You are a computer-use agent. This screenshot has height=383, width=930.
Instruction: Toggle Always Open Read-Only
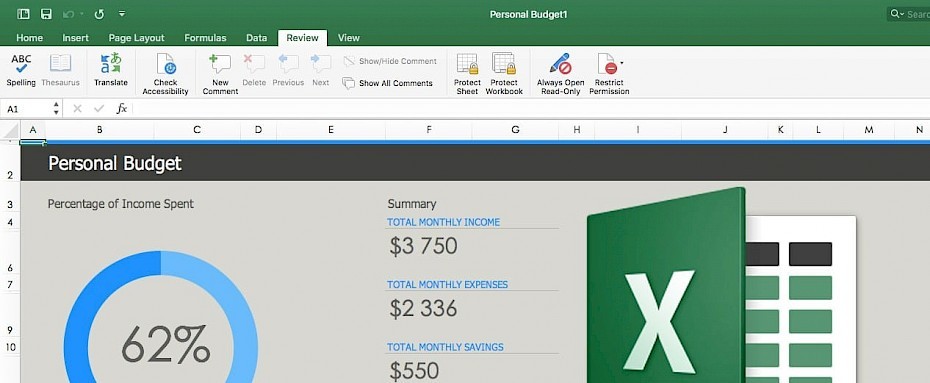click(x=560, y=74)
